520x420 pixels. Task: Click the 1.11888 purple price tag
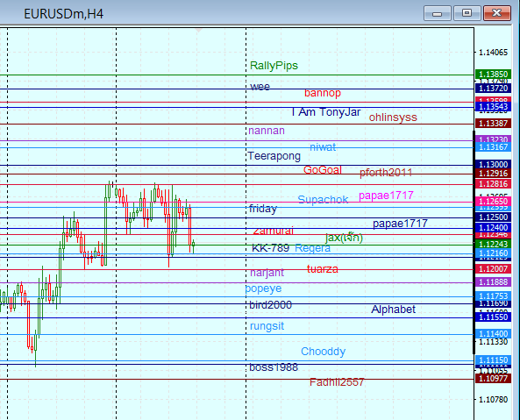(x=493, y=282)
